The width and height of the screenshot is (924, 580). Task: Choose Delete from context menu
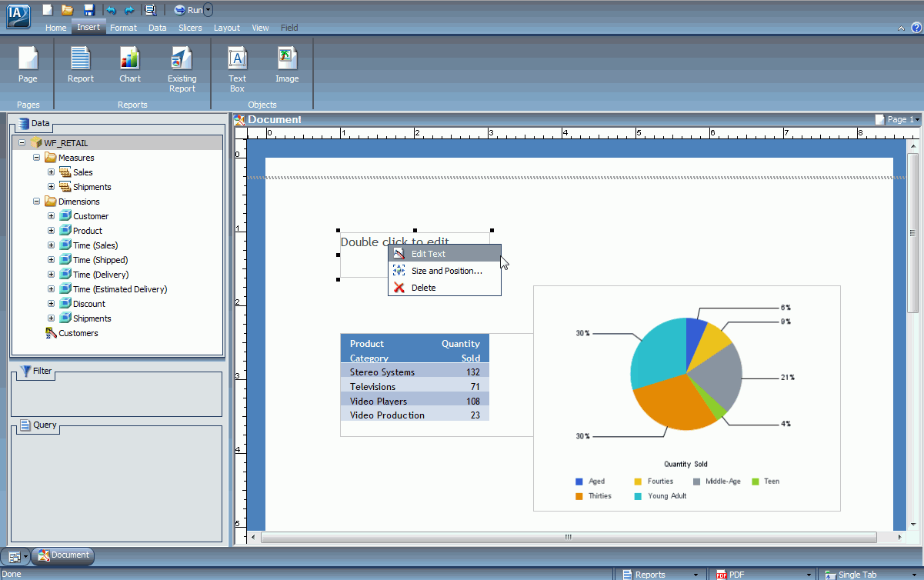445,288
